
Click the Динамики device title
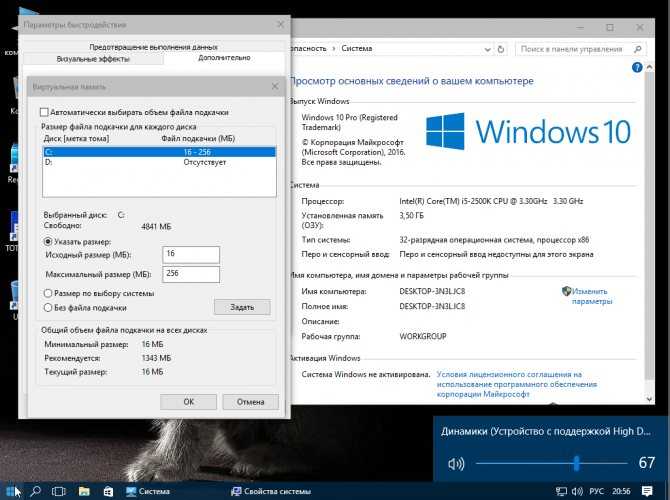(x=546, y=432)
